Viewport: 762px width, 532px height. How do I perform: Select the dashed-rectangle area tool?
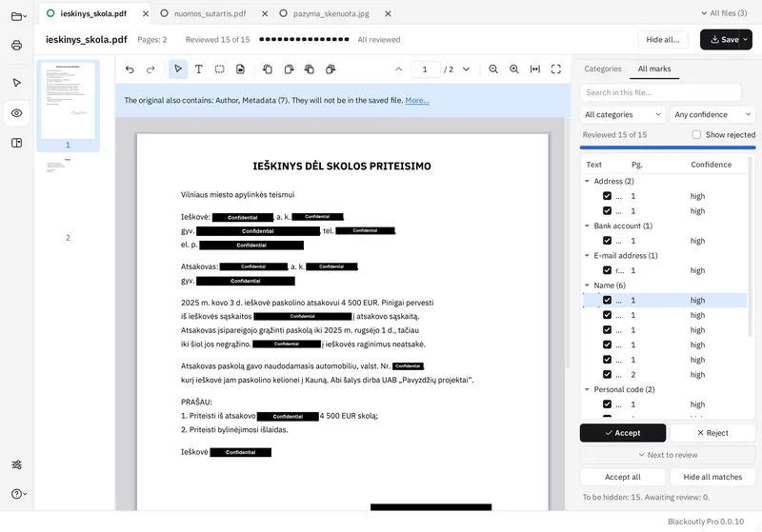tap(220, 69)
